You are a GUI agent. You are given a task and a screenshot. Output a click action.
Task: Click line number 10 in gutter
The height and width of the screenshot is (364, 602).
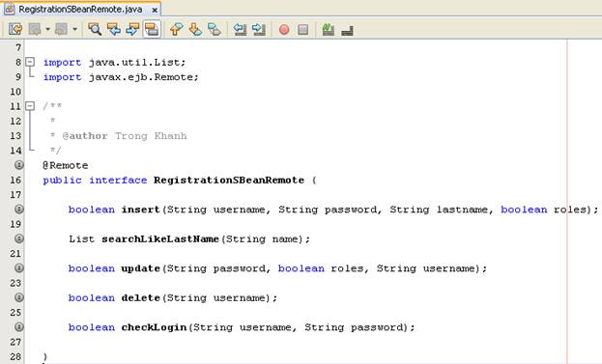[15, 92]
